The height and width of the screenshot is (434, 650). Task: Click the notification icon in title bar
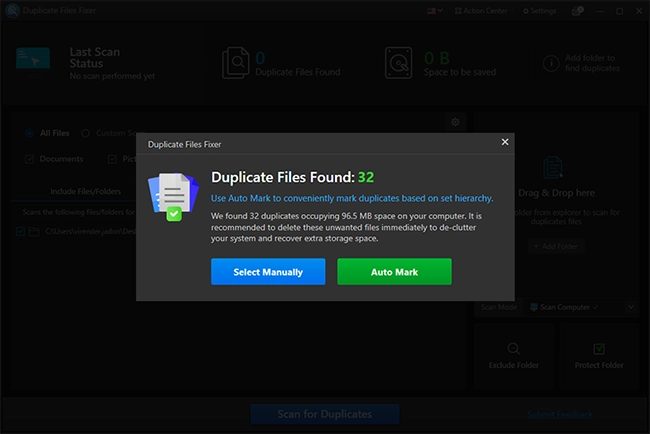click(577, 11)
